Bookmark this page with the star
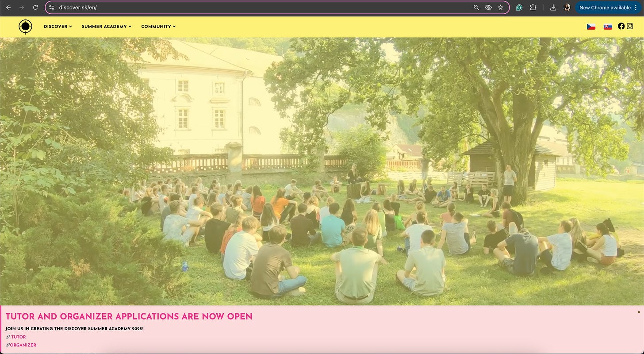 pos(501,8)
